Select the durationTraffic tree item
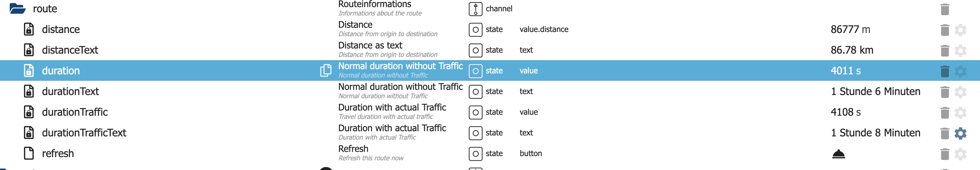The width and height of the screenshot is (980, 170). coord(75,112)
